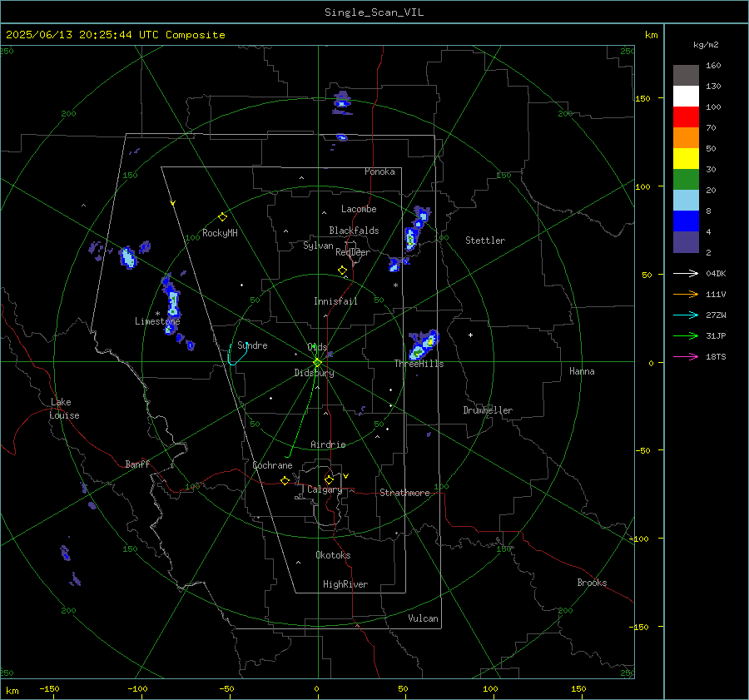Click the Lacombe city label
The width and height of the screenshot is (749, 700).
click(x=359, y=209)
